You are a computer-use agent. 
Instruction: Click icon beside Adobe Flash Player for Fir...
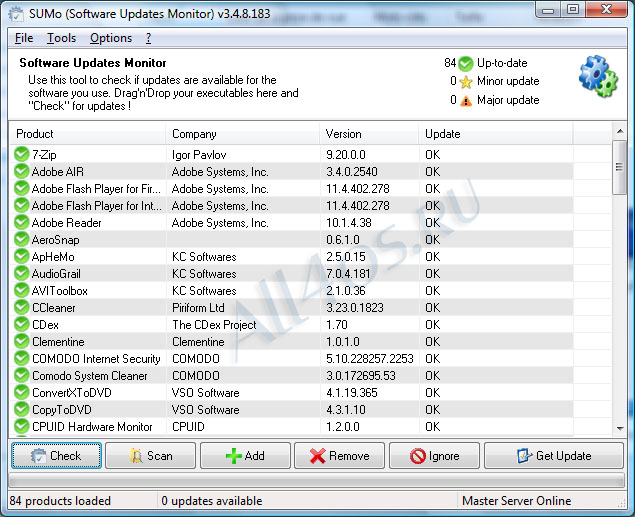click(21, 188)
